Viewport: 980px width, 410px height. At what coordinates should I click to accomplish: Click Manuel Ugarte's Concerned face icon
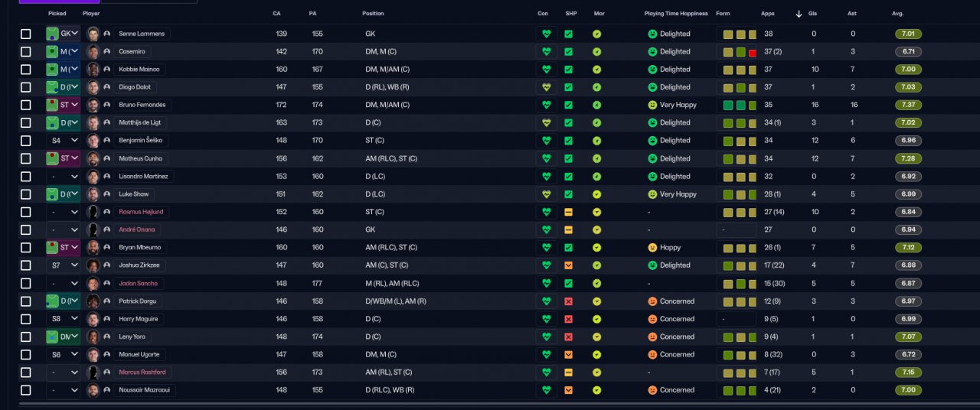click(652, 355)
